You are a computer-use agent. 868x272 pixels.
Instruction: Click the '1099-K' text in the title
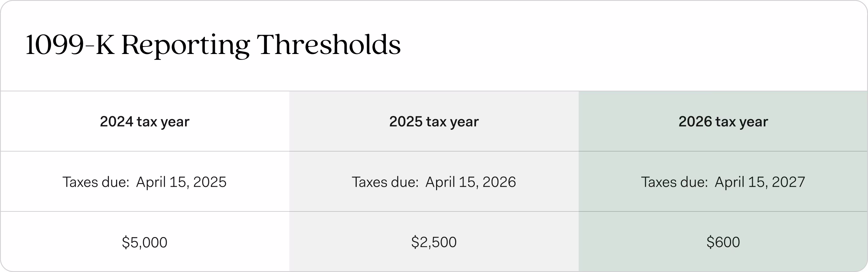pyautogui.click(x=70, y=45)
